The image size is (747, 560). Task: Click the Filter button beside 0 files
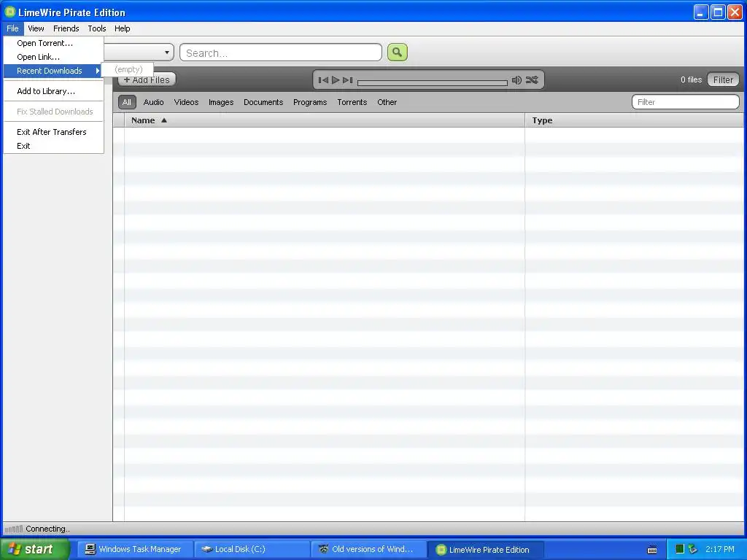(723, 80)
